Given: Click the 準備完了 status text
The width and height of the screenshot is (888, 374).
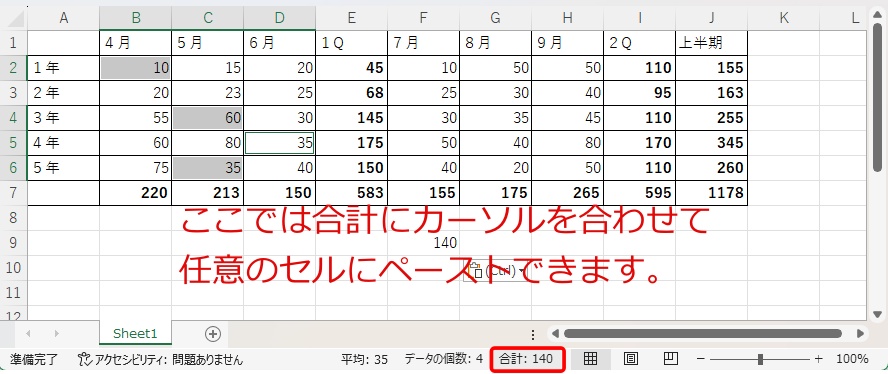Looking at the screenshot, I should click(33, 359).
